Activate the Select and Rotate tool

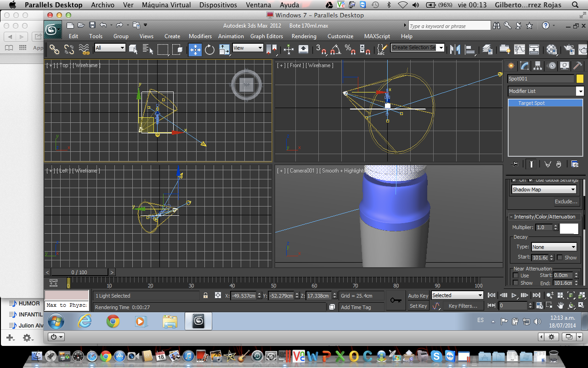click(210, 49)
